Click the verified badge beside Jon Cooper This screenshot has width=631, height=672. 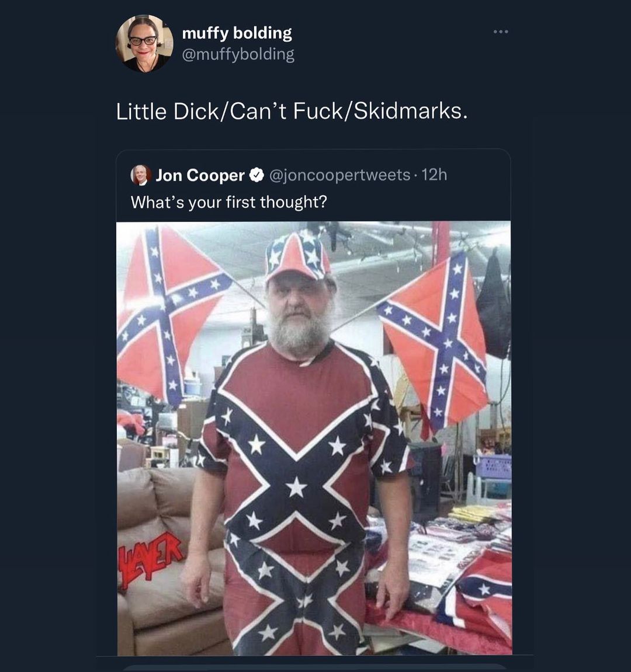click(x=256, y=175)
